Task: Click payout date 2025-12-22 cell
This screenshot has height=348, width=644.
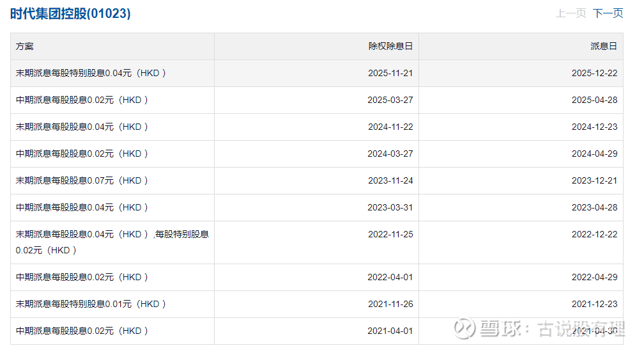Action: click(x=594, y=74)
